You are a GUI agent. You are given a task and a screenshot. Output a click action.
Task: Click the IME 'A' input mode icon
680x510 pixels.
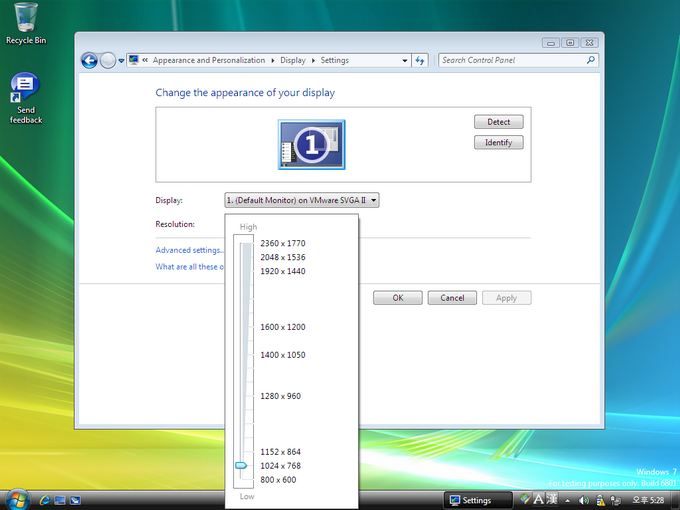[538, 499]
